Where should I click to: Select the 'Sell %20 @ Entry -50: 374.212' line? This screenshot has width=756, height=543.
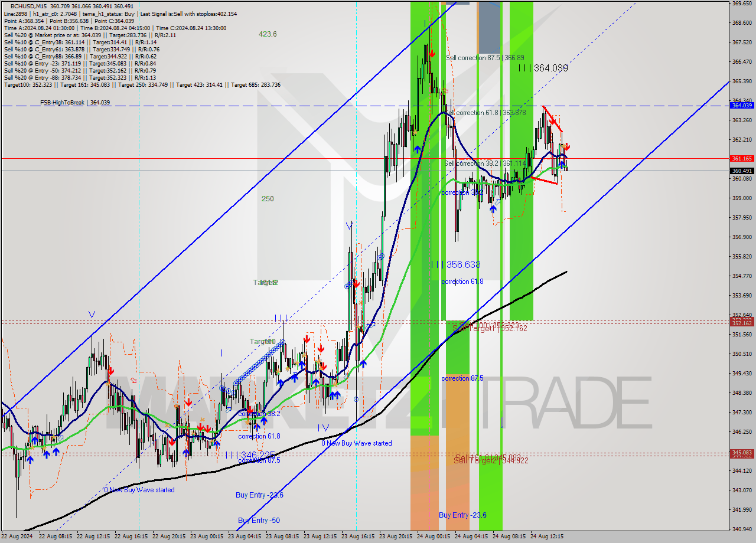(80, 70)
